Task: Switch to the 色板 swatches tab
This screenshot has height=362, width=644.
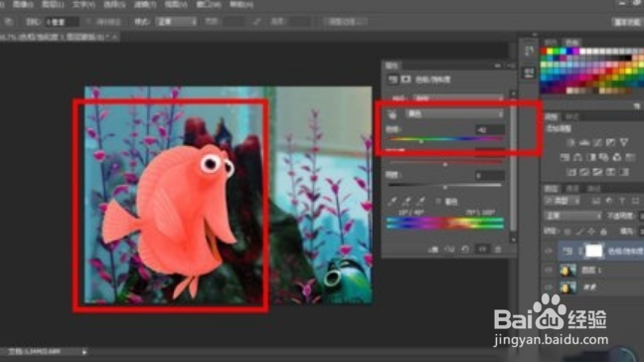Action: click(x=571, y=43)
